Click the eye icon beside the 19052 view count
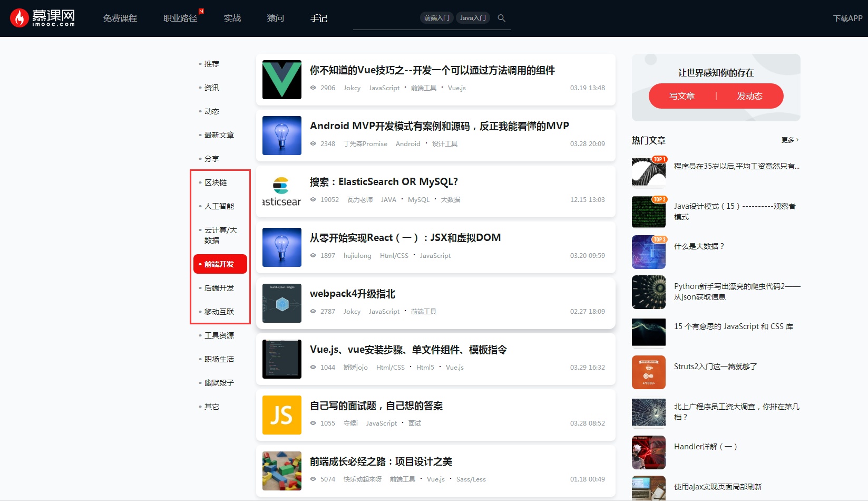 pyautogui.click(x=313, y=199)
